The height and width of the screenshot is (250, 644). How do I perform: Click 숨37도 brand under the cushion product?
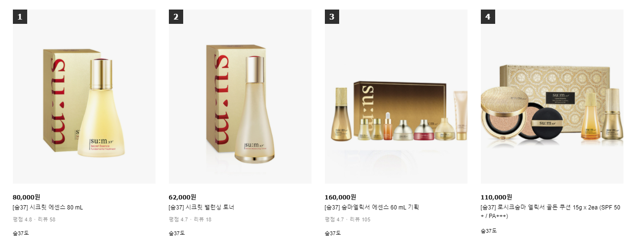pos(488,231)
